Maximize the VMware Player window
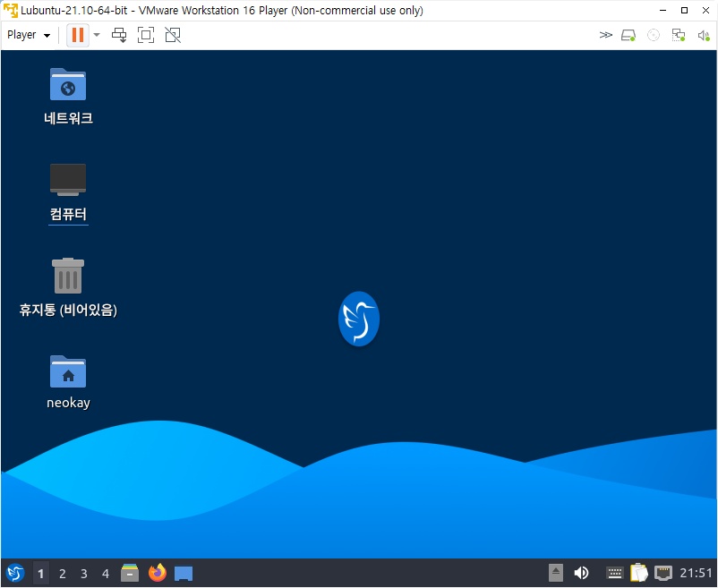The width and height of the screenshot is (718, 588). (684, 10)
